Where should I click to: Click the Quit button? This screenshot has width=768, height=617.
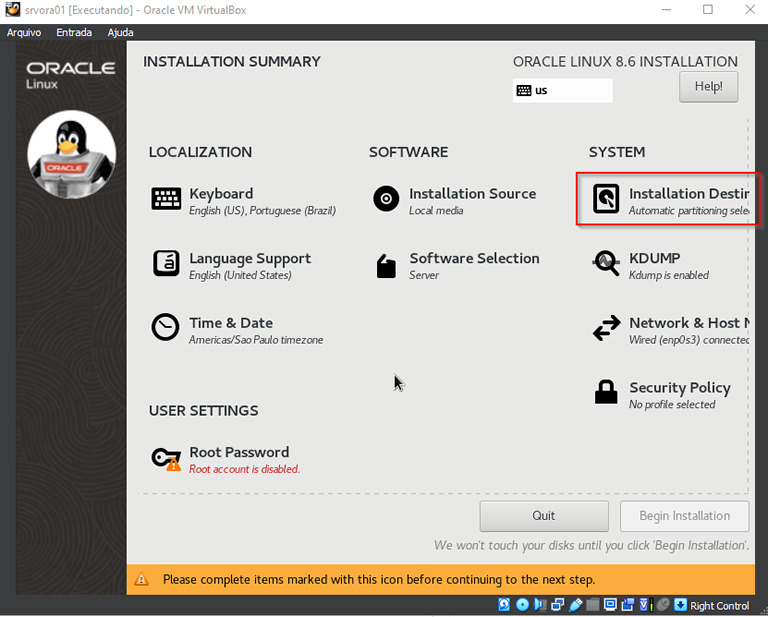[x=544, y=516]
